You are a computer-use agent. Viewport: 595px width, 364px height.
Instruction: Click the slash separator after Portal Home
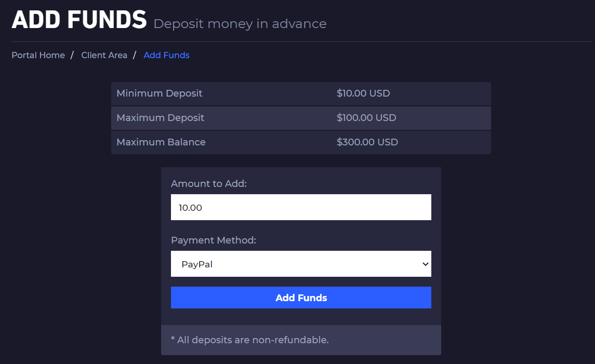[73, 55]
